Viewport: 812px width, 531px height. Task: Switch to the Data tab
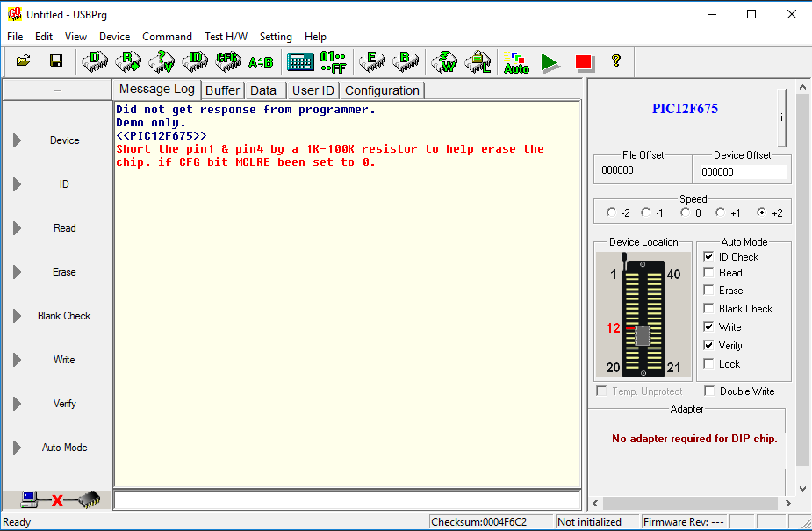[x=263, y=90]
